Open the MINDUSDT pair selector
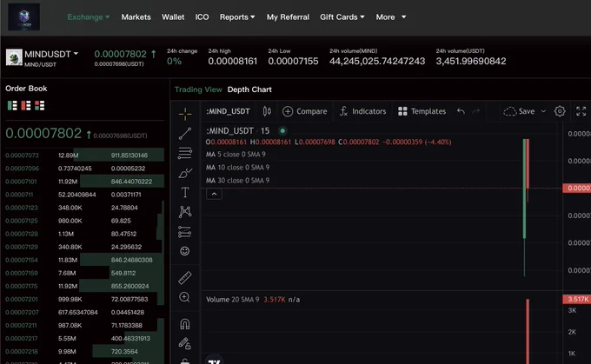Viewport: 591px width, 364px height. pyautogui.click(x=51, y=54)
